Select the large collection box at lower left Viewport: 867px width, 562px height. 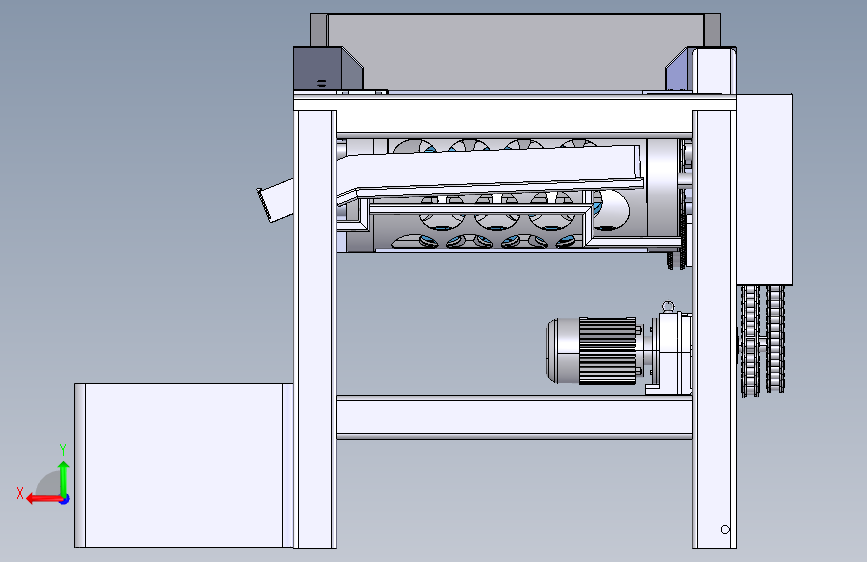[184, 465]
